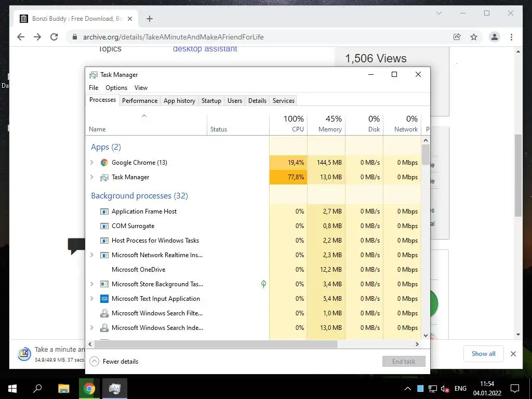Sort processes by the Network column
The width and height of the screenshot is (532, 399).
(403, 124)
